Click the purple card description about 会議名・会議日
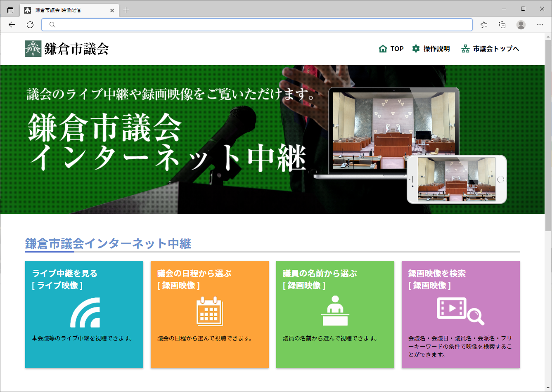The image size is (552, 392). [x=460, y=347]
